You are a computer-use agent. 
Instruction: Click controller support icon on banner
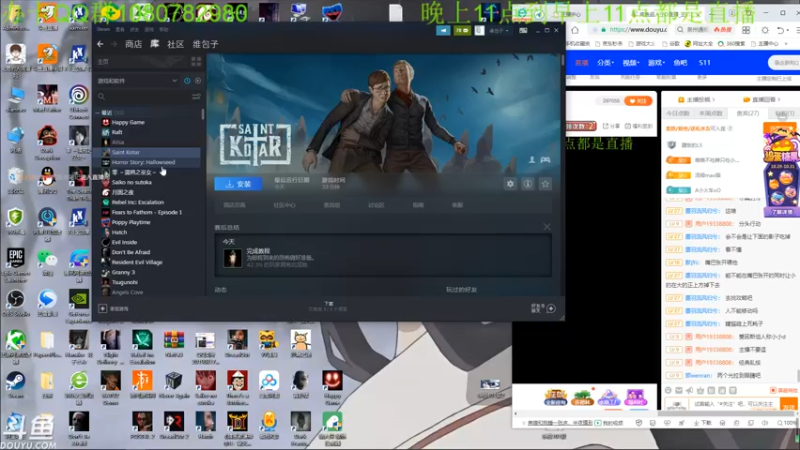[545, 160]
